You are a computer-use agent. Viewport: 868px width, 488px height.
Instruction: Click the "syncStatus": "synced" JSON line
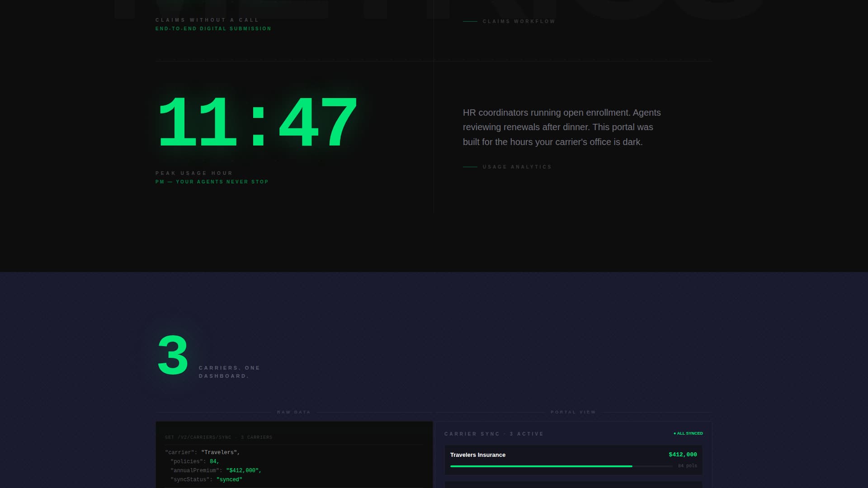pyautogui.click(x=206, y=479)
